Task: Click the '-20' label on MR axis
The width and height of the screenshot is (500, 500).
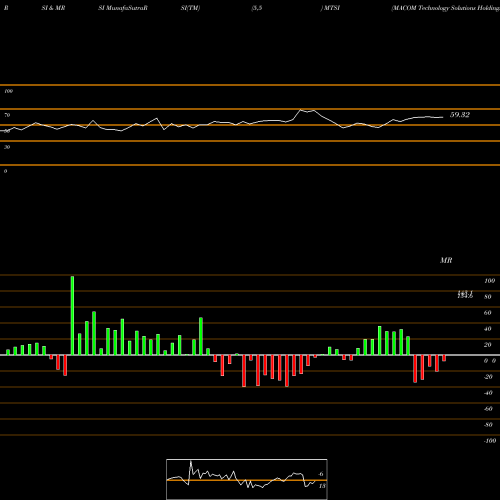Action: point(488,377)
